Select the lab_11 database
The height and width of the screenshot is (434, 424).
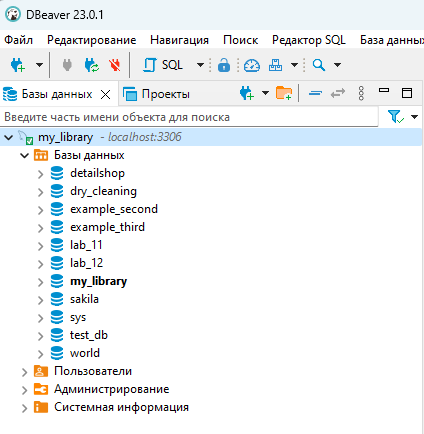pyautogui.click(x=86, y=245)
